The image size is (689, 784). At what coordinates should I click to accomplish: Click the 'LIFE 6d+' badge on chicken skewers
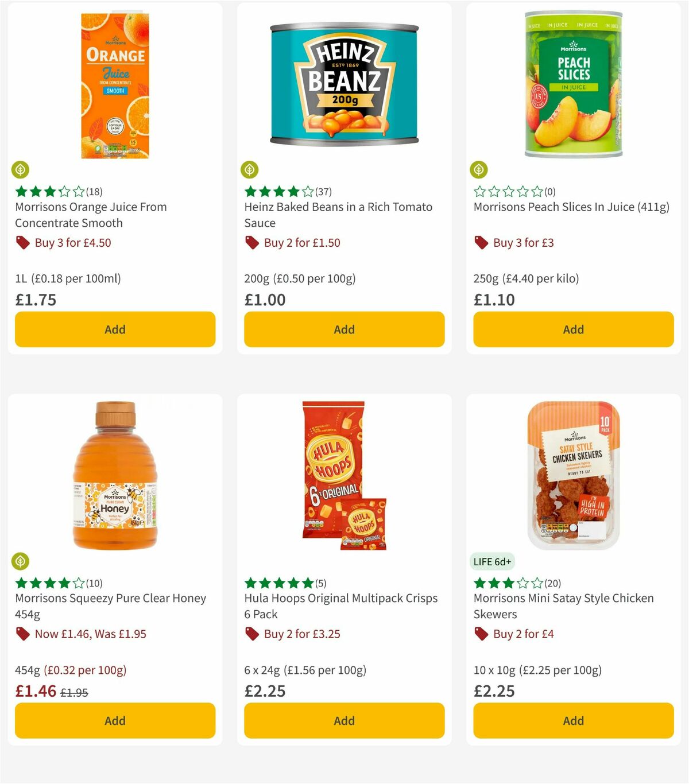point(493,562)
